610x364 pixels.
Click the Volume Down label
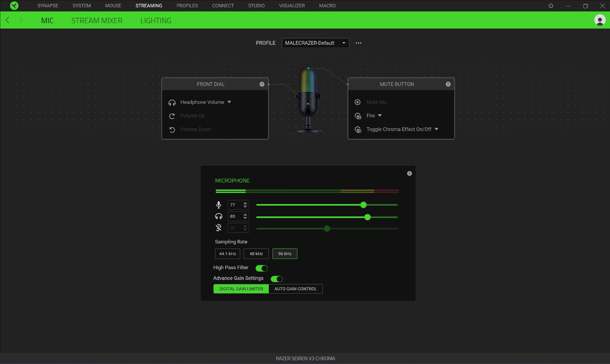coord(196,129)
